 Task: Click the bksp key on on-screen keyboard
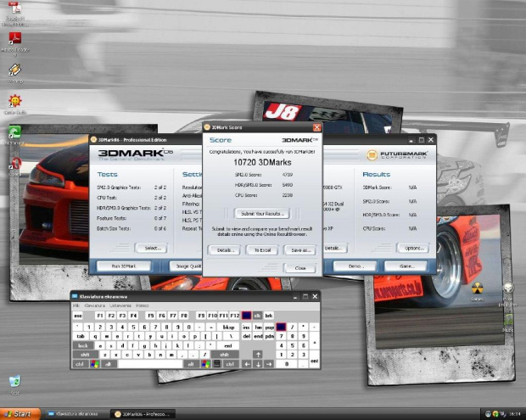228,327
